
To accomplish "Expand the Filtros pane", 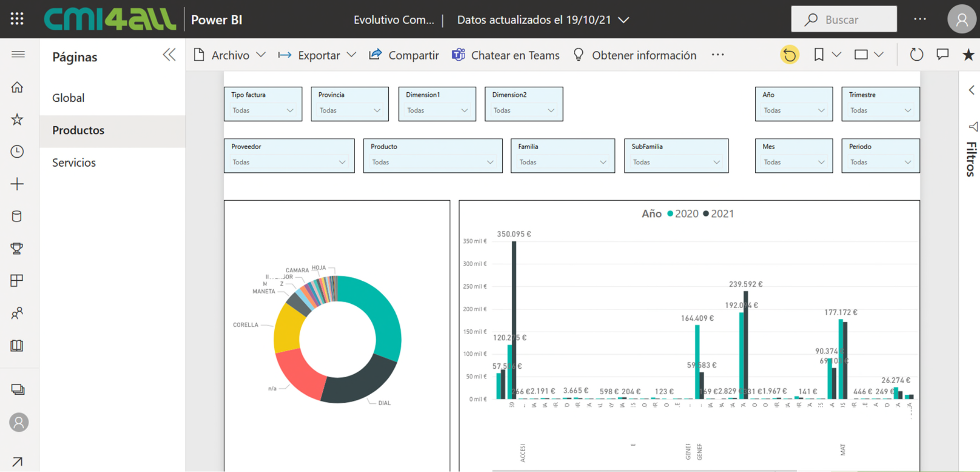I will (x=972, y=90).
